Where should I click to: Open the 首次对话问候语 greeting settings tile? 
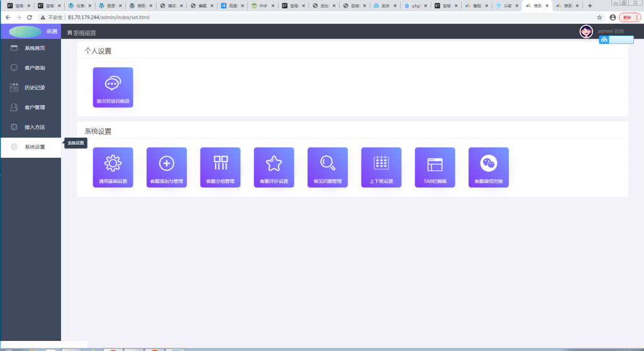coord(113,87)
